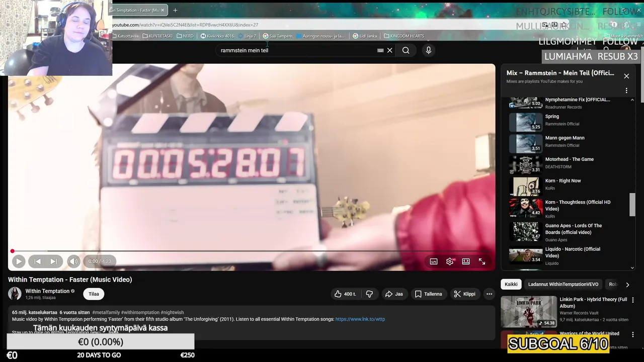Open Lidl Janka bookmark

coord(365,36)
